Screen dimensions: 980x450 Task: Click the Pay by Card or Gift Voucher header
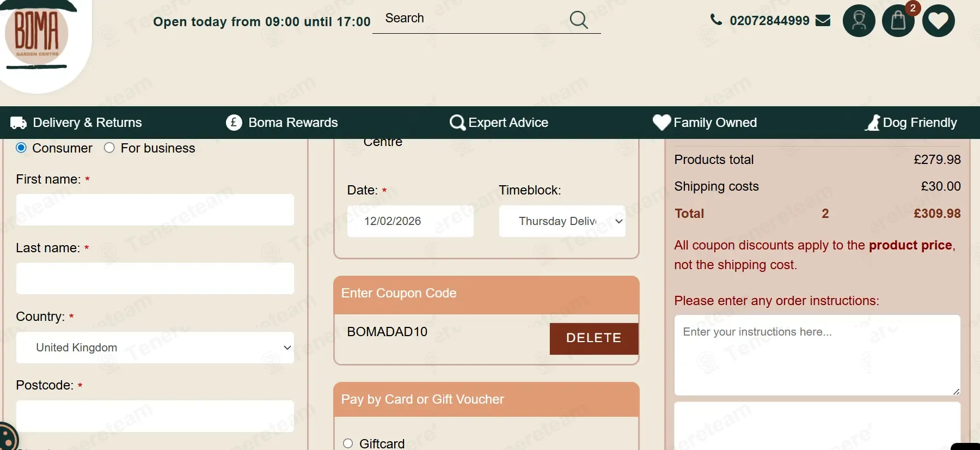click(x=486, y=399)
